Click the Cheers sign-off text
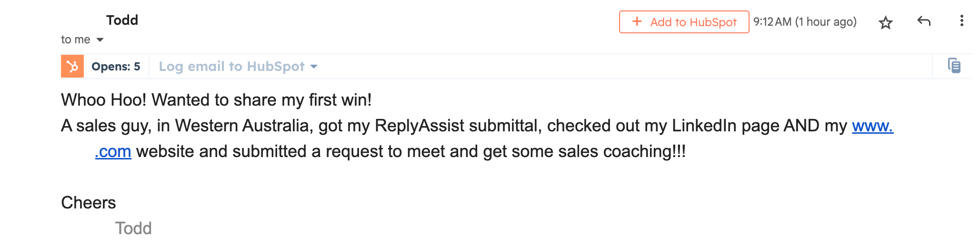Screen dimensions: 980x247 coord(89,203)
